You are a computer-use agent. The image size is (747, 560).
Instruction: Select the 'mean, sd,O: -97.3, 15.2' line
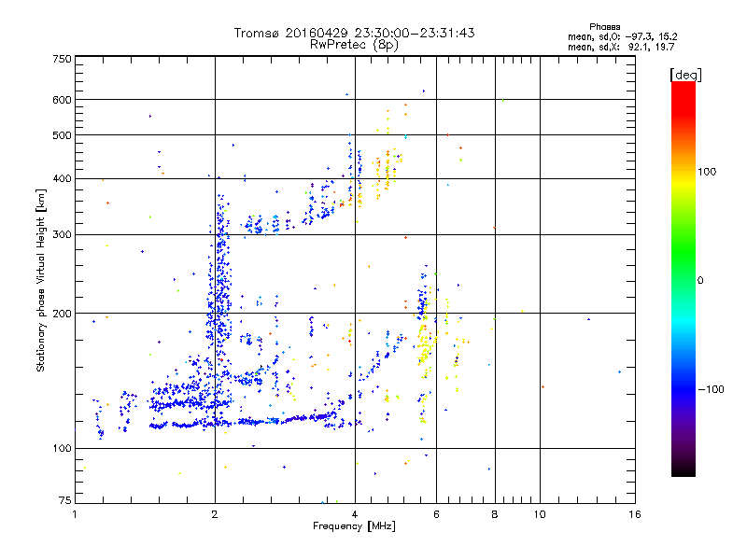tap(622, 36)
